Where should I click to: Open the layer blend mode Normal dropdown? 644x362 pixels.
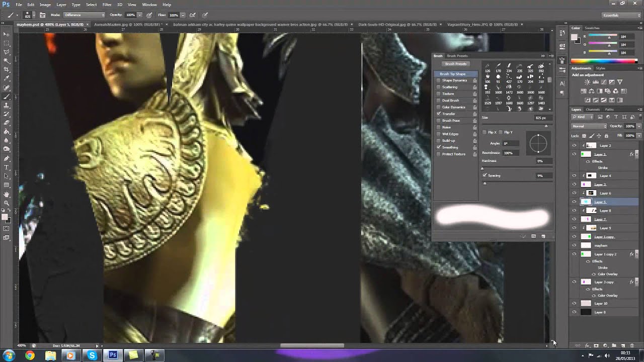point(589,126)
